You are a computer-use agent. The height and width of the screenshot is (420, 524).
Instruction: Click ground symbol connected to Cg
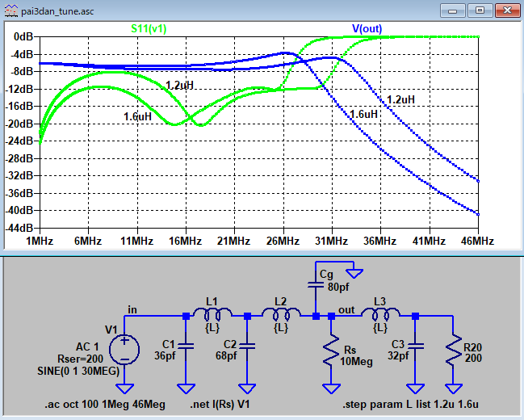pyautogui.click(x=354, y=274)
